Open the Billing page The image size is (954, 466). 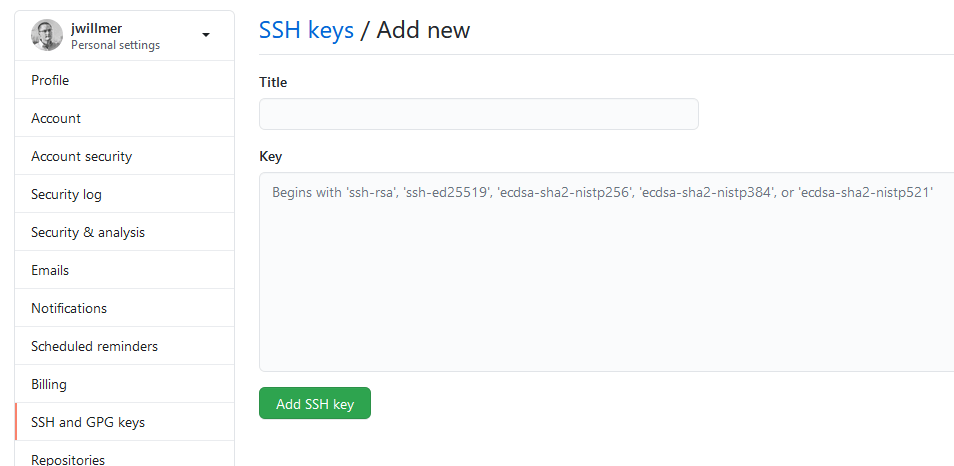125,384
